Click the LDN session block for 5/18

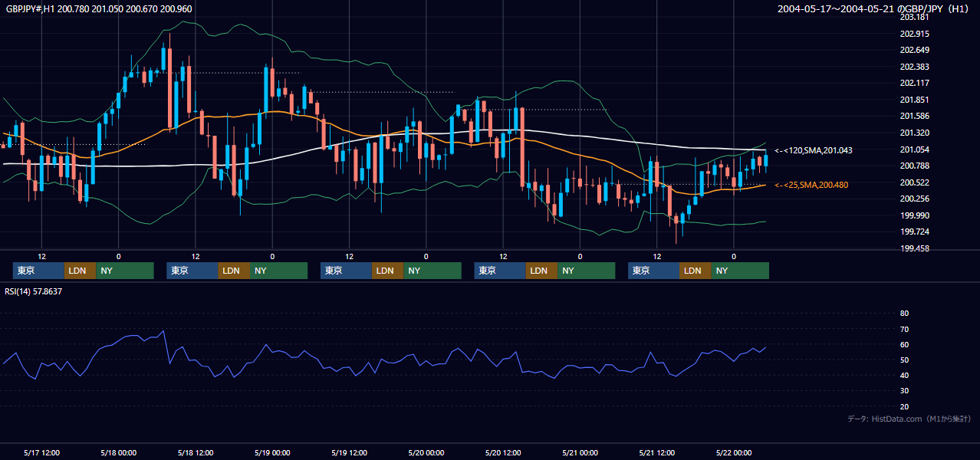click(x=233, y=271)
